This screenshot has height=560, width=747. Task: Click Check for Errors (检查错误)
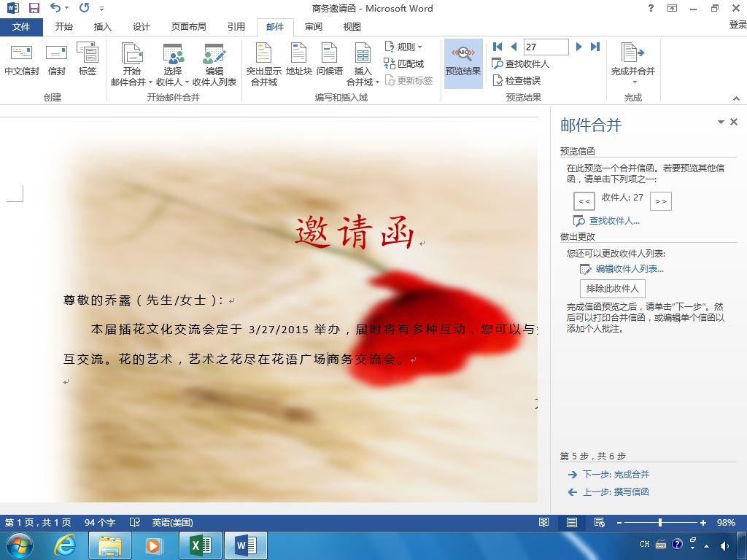516,80
